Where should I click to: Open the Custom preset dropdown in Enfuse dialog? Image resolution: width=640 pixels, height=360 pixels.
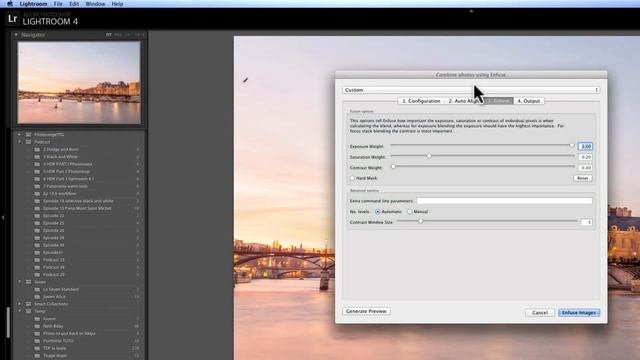pyautogui.click(x=471, y=90)
